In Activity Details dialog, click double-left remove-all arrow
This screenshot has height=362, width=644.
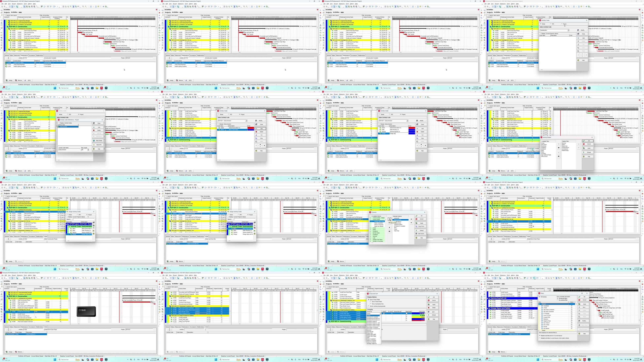[559, 156]
